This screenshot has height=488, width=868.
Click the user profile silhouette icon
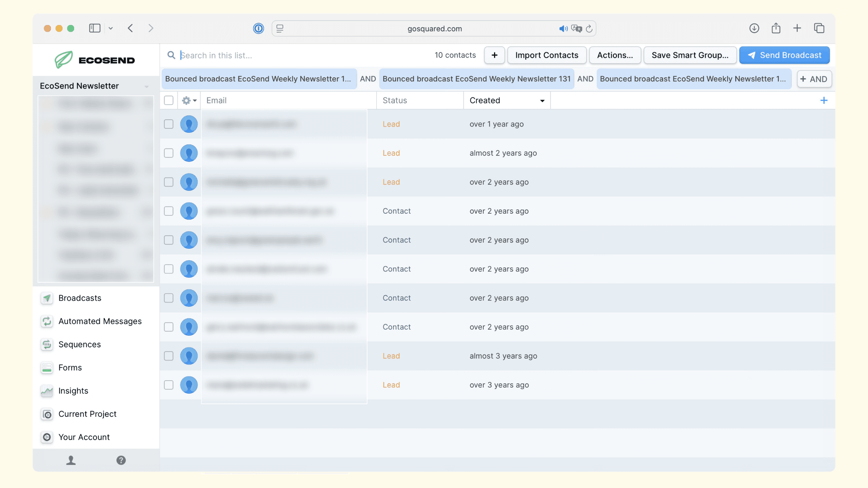[x=71, y=460]
